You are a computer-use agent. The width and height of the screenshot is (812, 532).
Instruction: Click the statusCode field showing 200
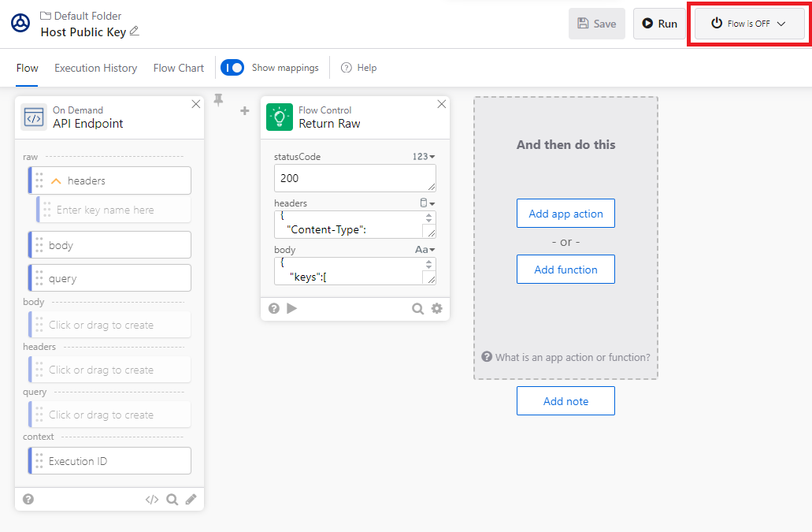click(354, 178)
